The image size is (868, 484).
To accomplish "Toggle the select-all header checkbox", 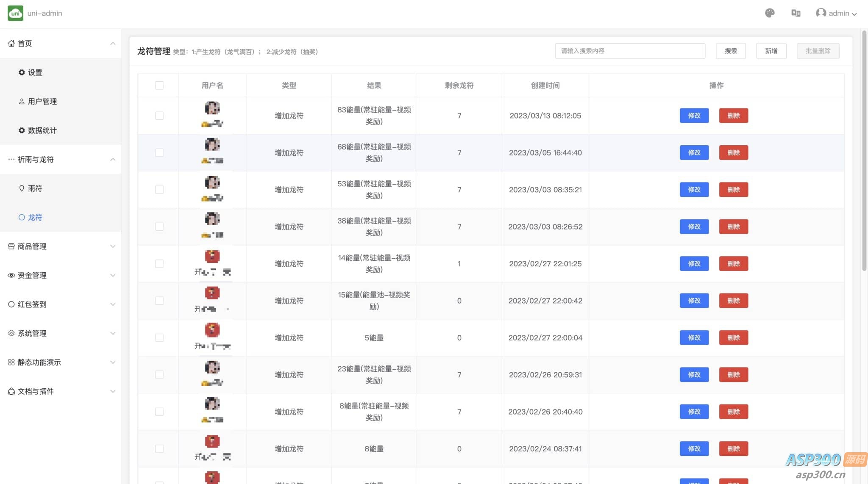I will pyautogui.click(x=159, y=86).
